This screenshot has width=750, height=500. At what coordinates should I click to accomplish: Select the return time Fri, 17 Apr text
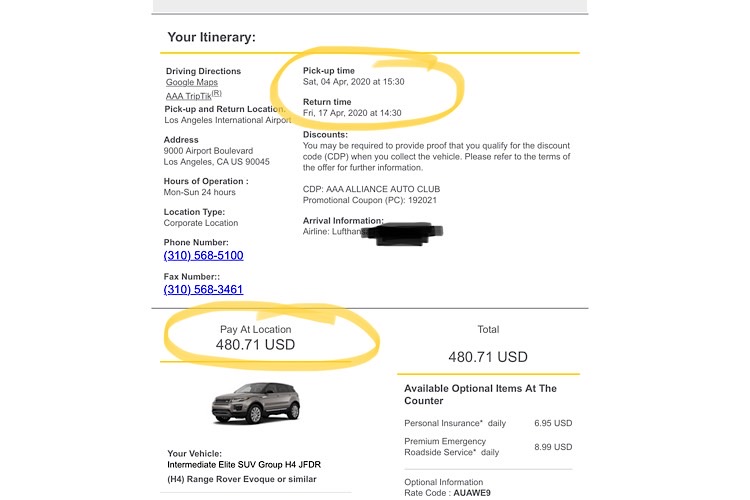352,113
